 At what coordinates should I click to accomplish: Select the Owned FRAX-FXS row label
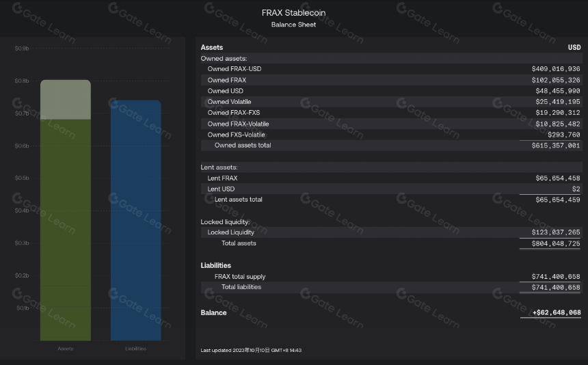[x=234, y=113]
